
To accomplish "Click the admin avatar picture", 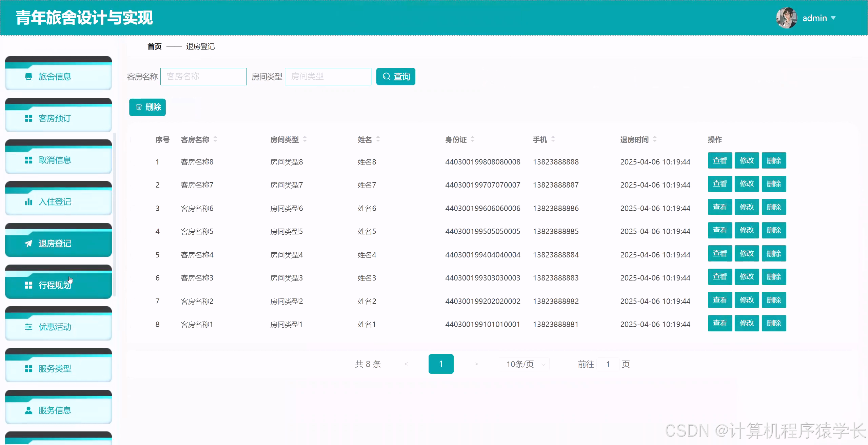I will 786,18.
